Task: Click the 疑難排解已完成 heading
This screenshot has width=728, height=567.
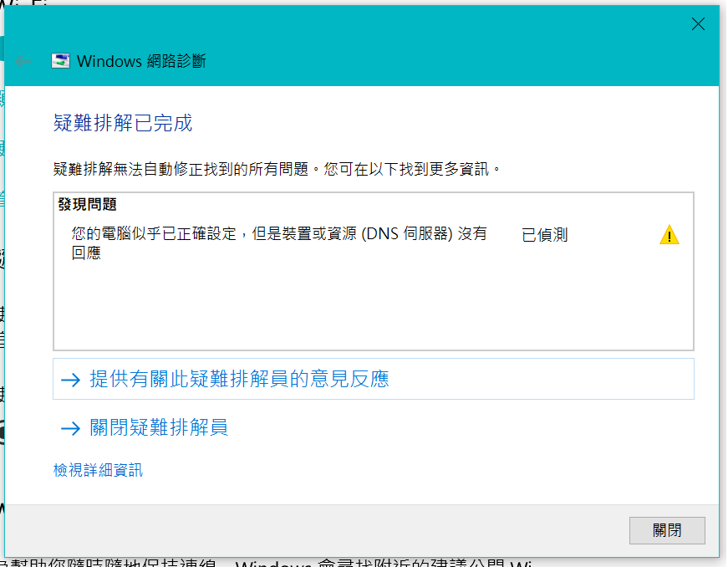Action: (x=123, y=123)
